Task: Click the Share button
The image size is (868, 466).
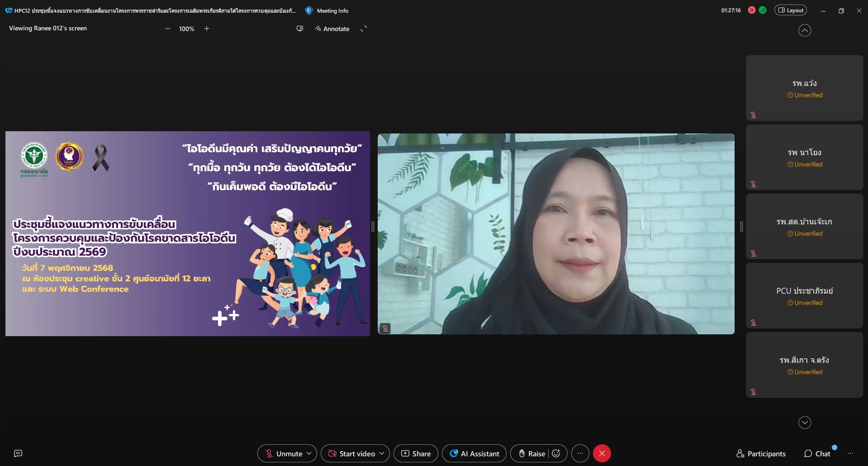Action: click(x=416, y=453)
